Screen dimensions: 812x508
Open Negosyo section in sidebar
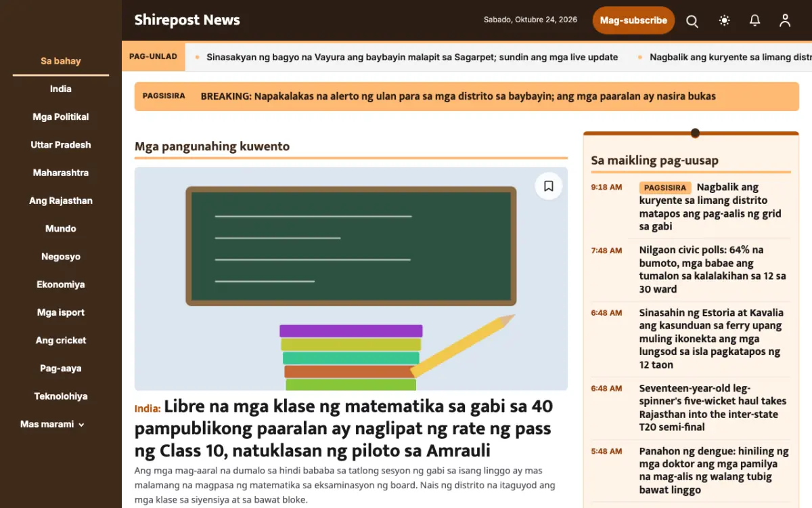pos(61,257)
